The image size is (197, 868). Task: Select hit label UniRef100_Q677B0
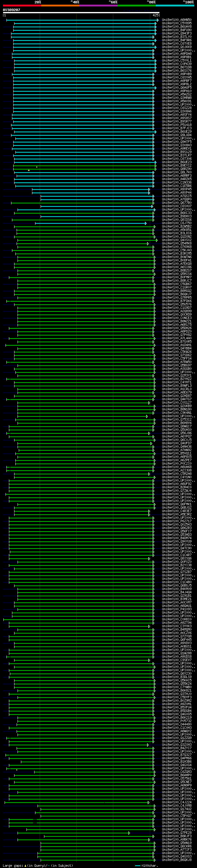point(176,203)
